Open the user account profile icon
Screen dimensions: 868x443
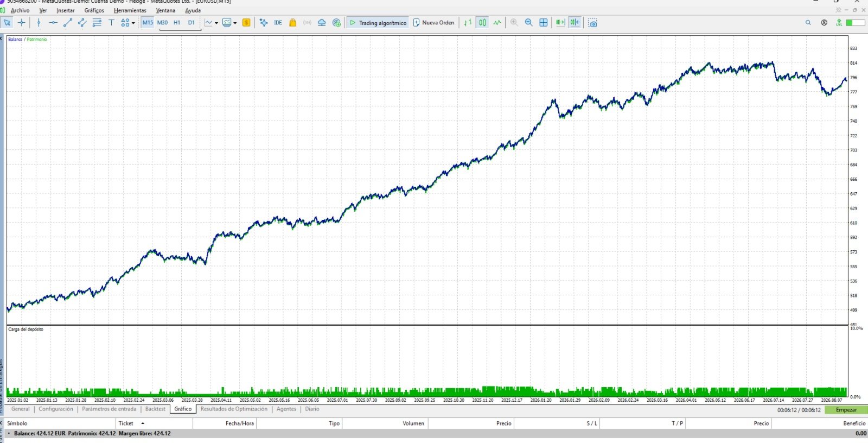tap(824, 23)
